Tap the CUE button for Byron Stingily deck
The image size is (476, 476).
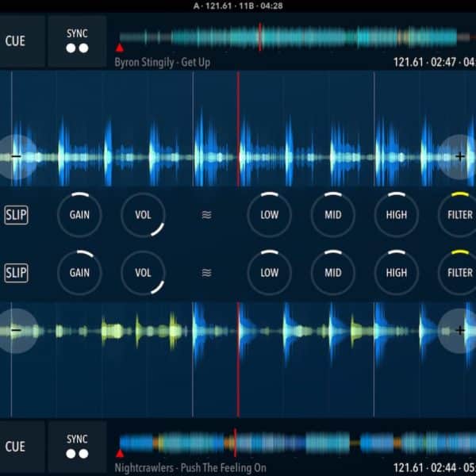(22, 41)
